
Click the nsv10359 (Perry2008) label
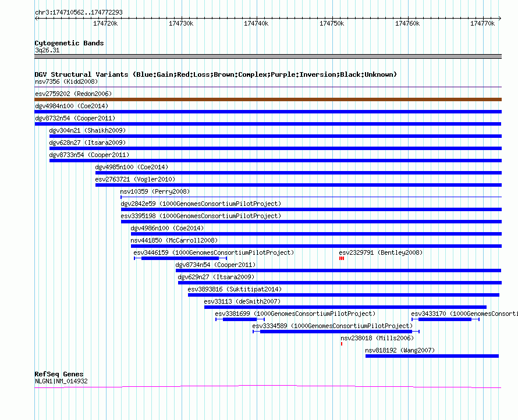tap(155, 191)
